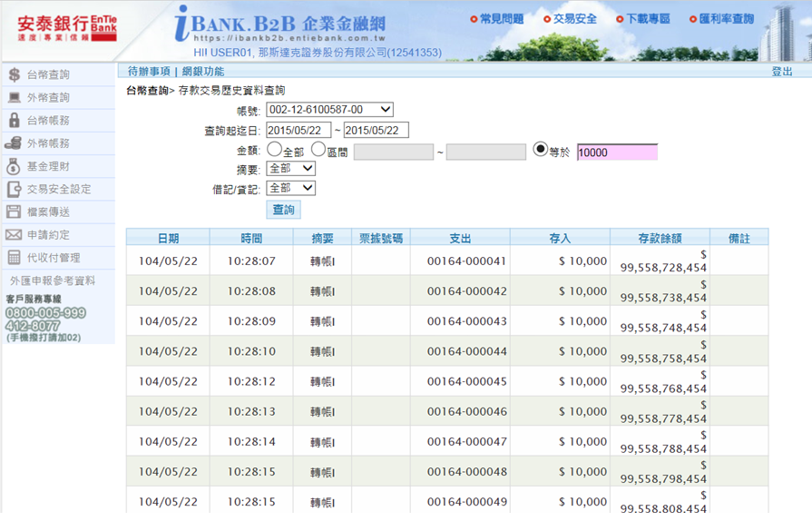812x521 pixels.
Task: Click the document-lock icon beside 交易安全設定
Action: pyautogui.click(x=14, y=189)
